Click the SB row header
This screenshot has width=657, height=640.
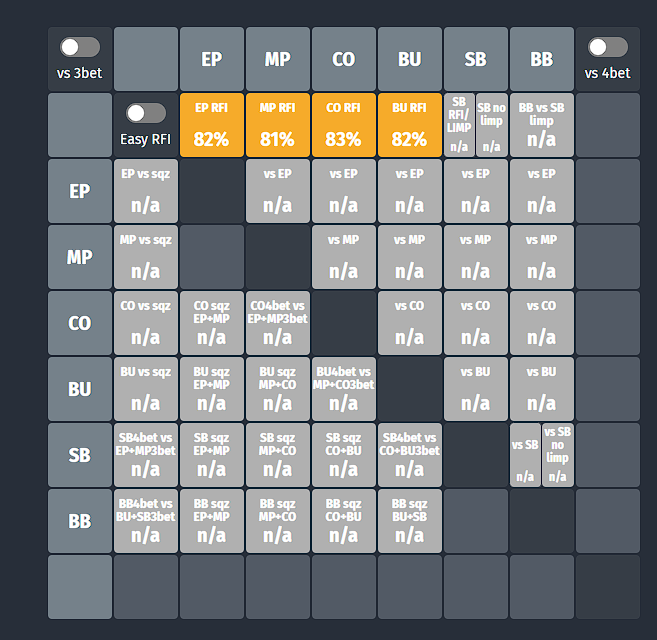pyautogui.click(x=80, y=455)
